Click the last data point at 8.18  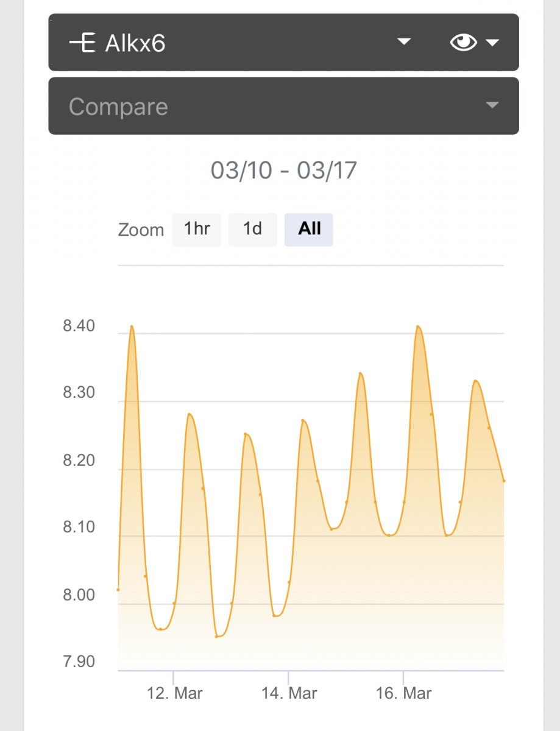504,481
